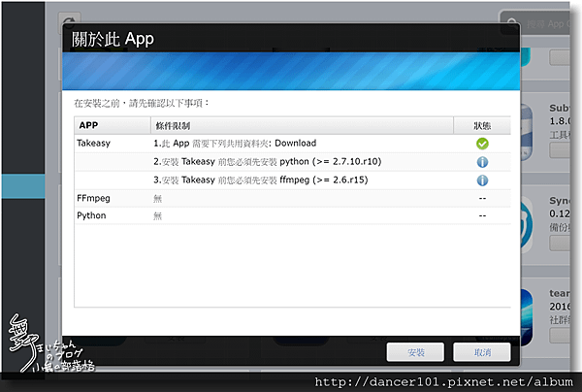582x392 pixels.
Task: Click the team app icon at right edge
Action: click(x=527, y=317)
